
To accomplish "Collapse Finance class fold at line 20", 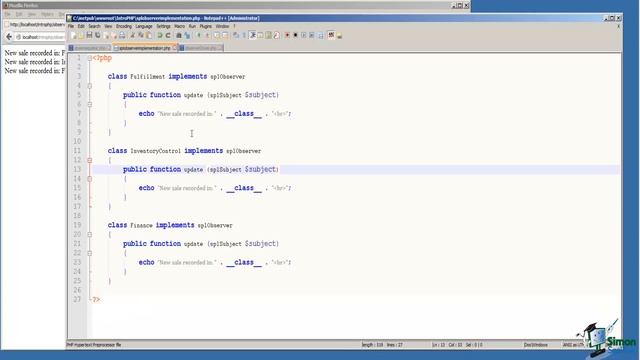I will pos(90,234).
